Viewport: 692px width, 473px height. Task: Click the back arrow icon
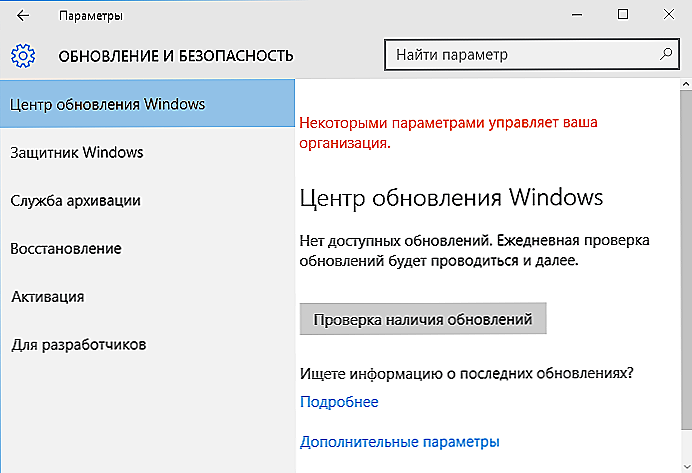23,16
